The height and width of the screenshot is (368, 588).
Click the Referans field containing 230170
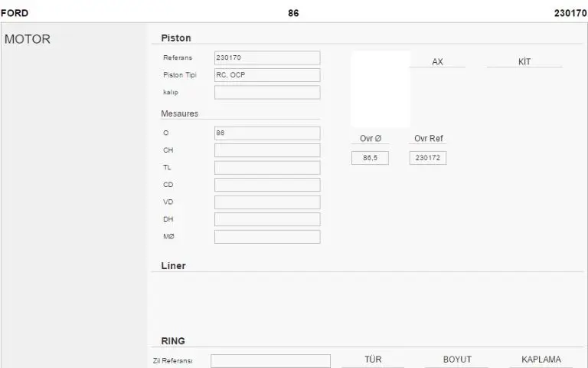click(266, 58)
